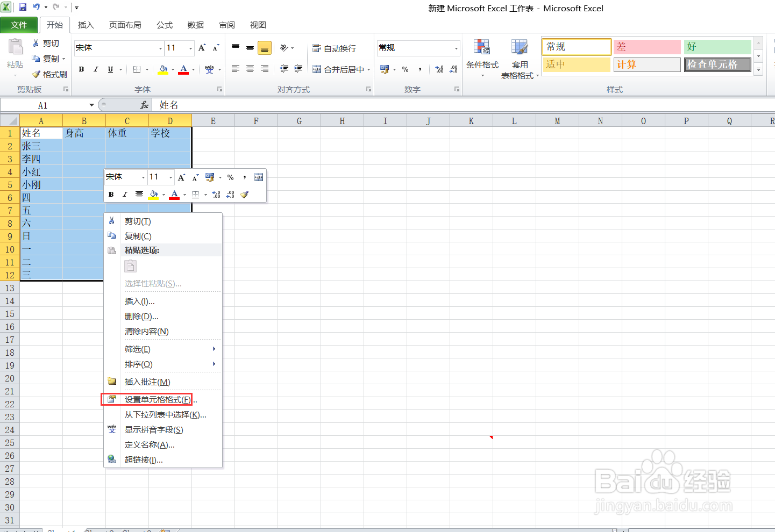Expand the 筛选(E) submenu
Image resolution: width=775 pixels, height=532 pixels.
pos(163,349)
